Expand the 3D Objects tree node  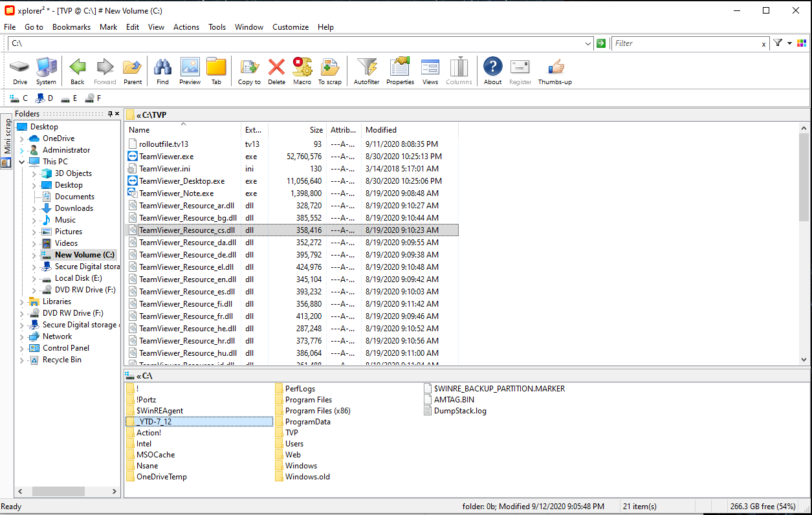(34, 173)
